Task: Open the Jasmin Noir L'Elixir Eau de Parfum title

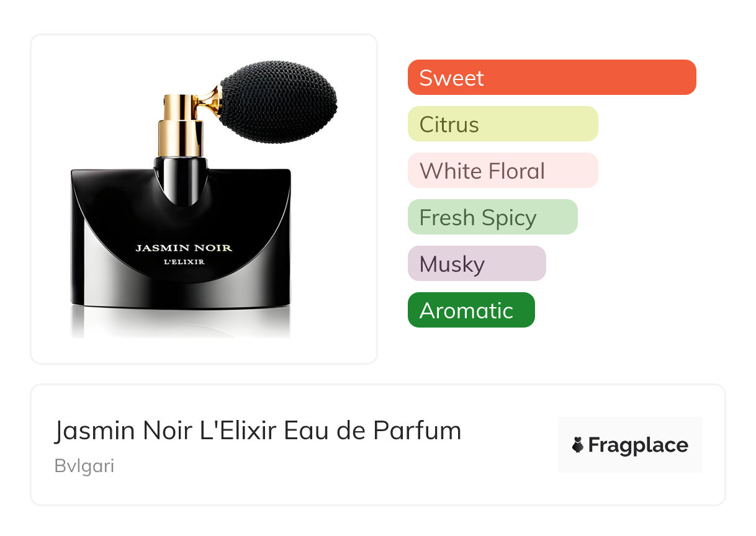Action: tap(258, 431)
